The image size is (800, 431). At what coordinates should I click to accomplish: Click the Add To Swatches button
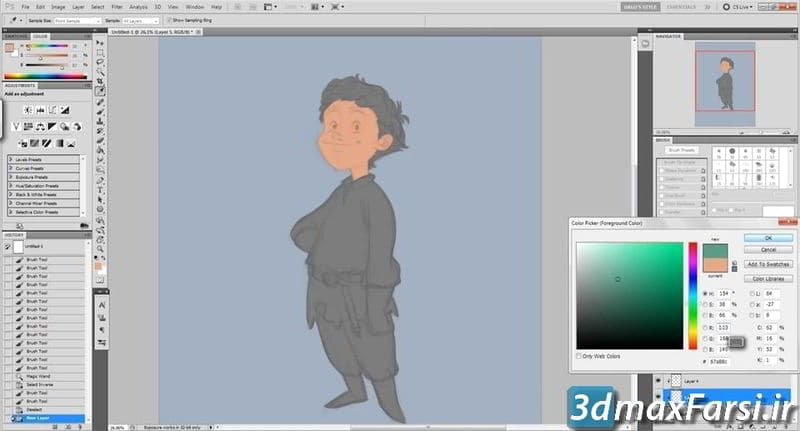[x=768, y=264]
